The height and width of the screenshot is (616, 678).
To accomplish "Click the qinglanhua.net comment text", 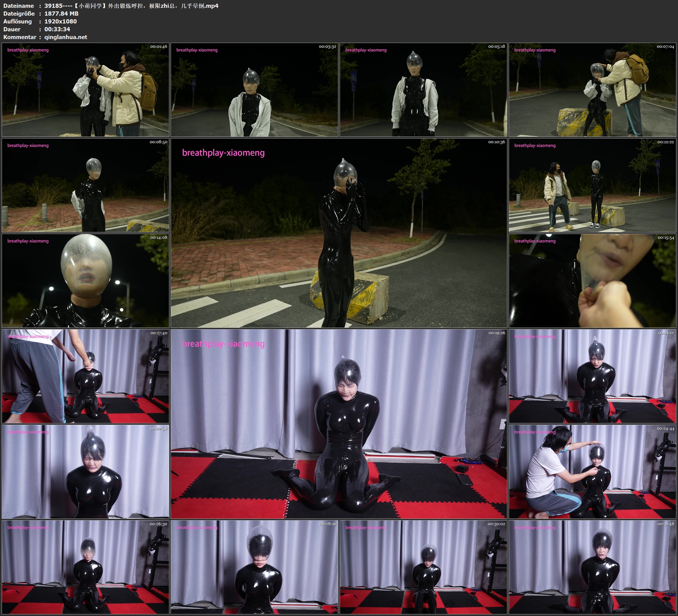I will click(x=66, y=37).
